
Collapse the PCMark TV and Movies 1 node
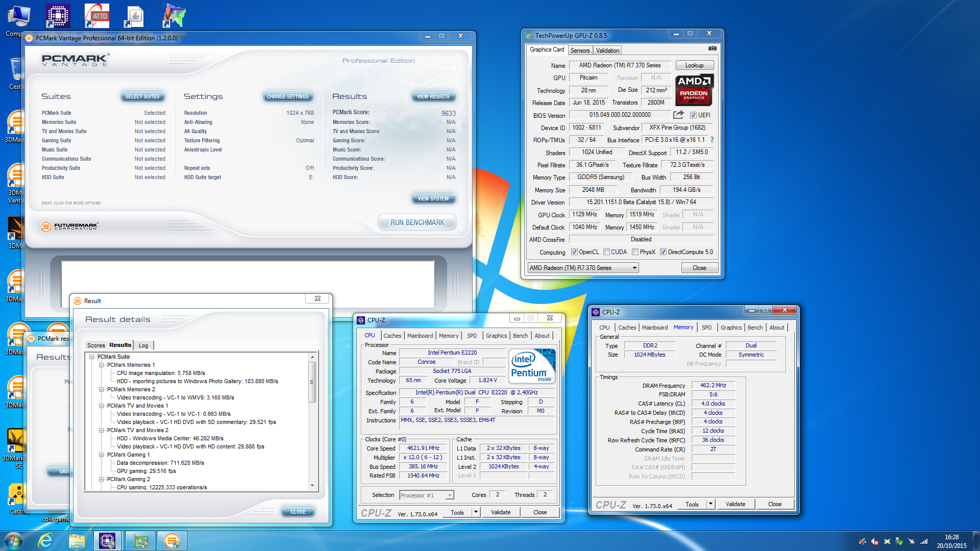tap(102, 406)
